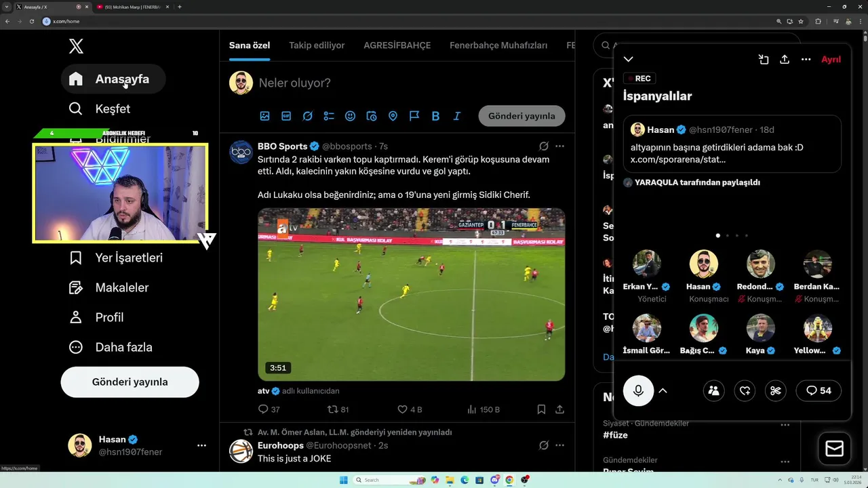Reply to BBO Sports post
The image size is (868, 488).
[269, 409]
